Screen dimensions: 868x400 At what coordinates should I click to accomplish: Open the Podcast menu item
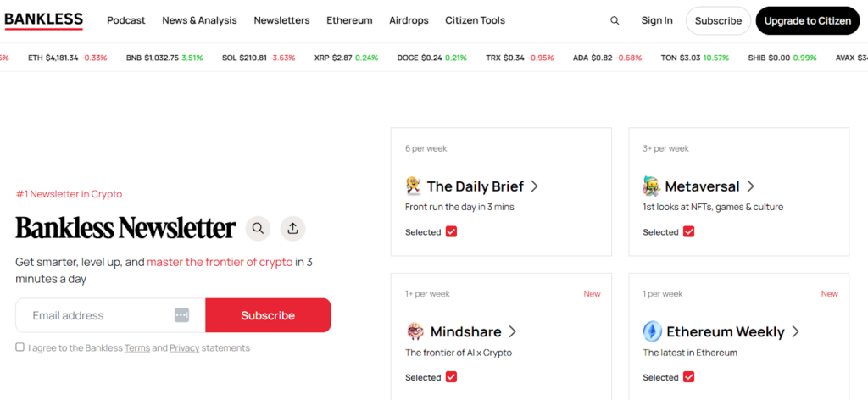click(125, 20)
